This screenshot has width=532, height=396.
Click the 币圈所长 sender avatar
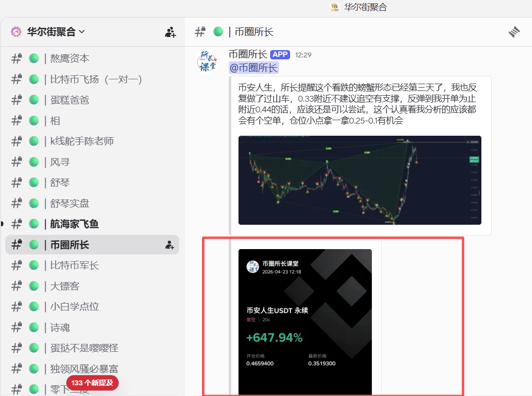click(x=207, y=61)
